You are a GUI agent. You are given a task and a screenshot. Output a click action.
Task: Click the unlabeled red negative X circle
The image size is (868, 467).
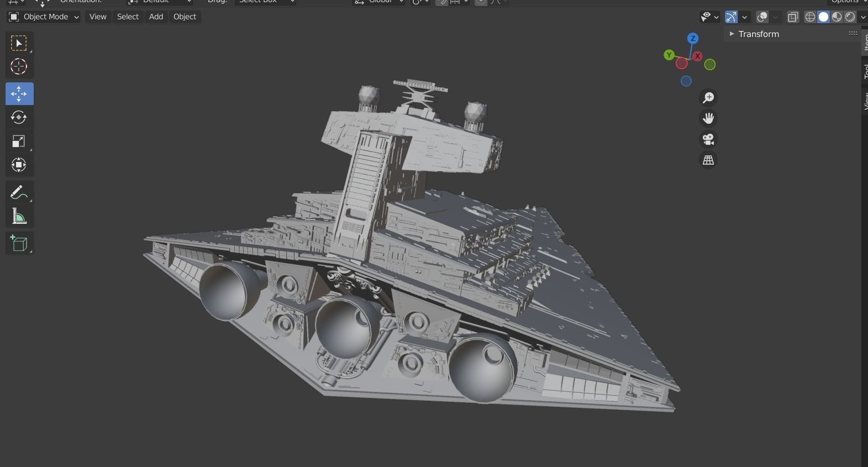(x=681, y=63)
